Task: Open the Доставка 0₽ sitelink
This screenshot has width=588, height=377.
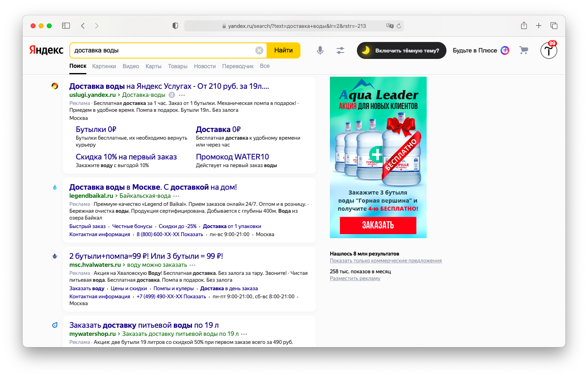Action: 218,129
